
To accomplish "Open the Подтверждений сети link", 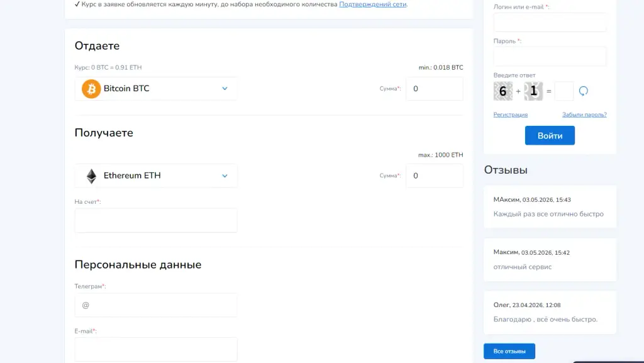I will click(x=372, y=4).
